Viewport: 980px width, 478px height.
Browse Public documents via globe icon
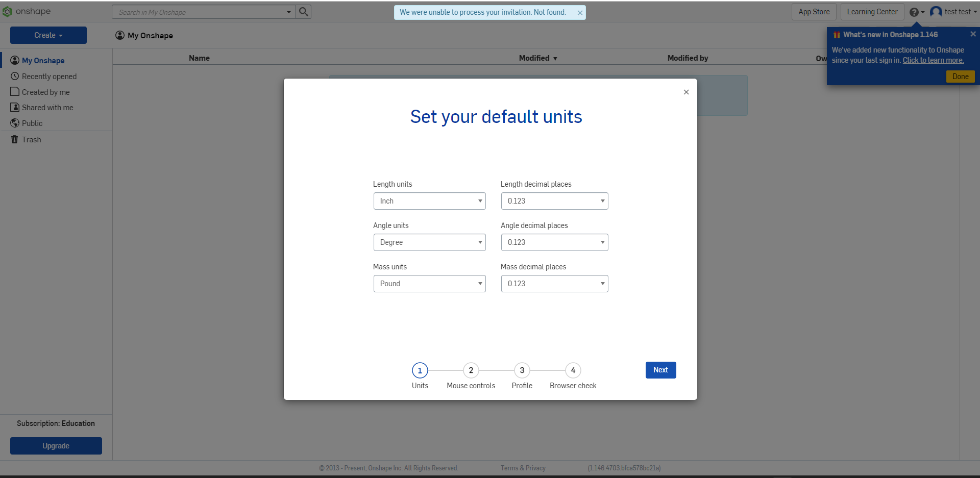32,123
